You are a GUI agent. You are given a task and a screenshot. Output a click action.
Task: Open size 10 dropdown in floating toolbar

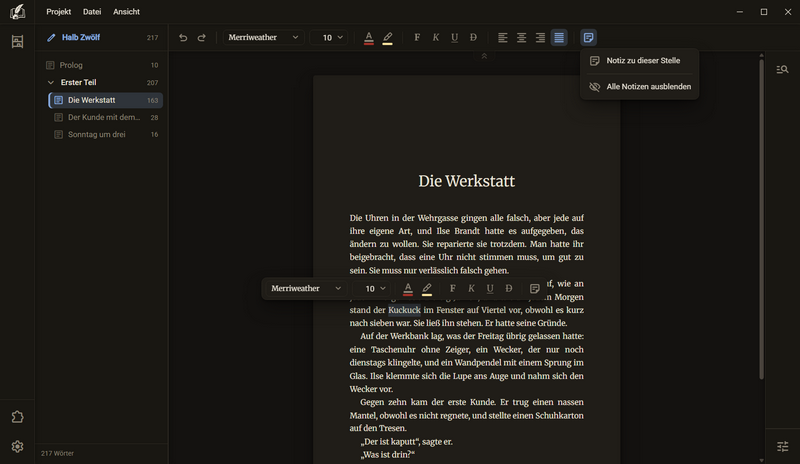click(x=372, y=288)
